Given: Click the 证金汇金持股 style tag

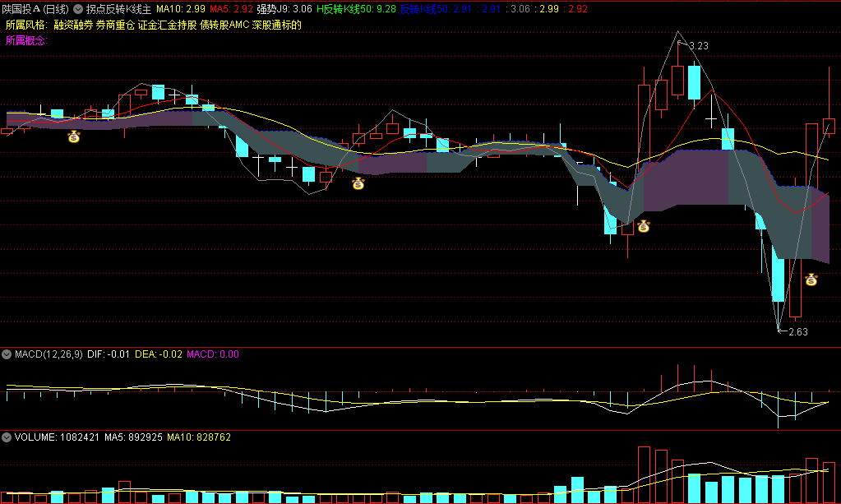Looking at the screenshot, I should click(168, 25).
